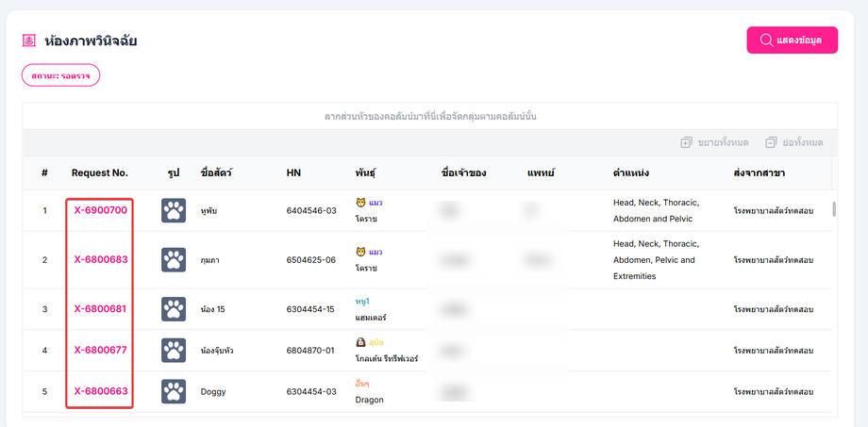
Task: Collapse all rows with ย่อทั้งหมด
Action: click(794, 142)
